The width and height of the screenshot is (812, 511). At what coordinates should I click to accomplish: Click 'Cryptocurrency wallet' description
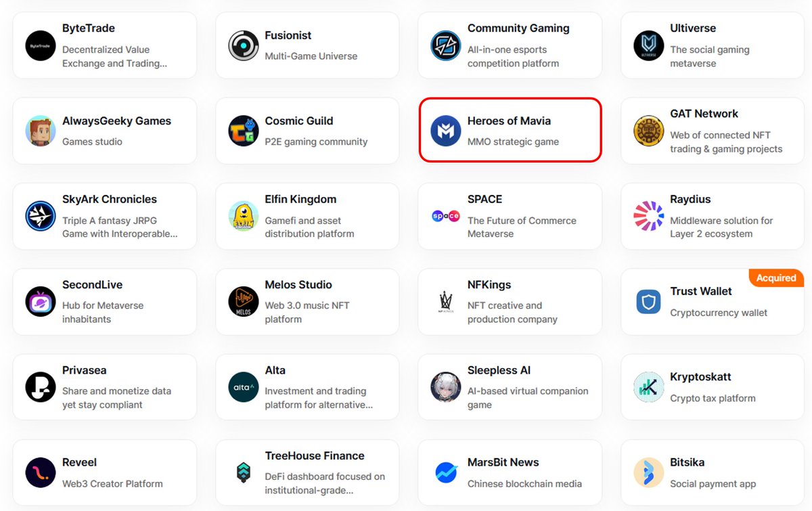[719, 313]
